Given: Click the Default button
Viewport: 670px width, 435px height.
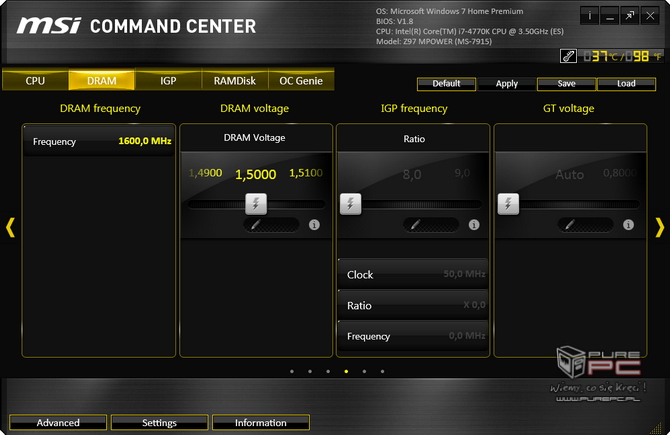Looking at the screenshot, I should (x=446, y=84).
